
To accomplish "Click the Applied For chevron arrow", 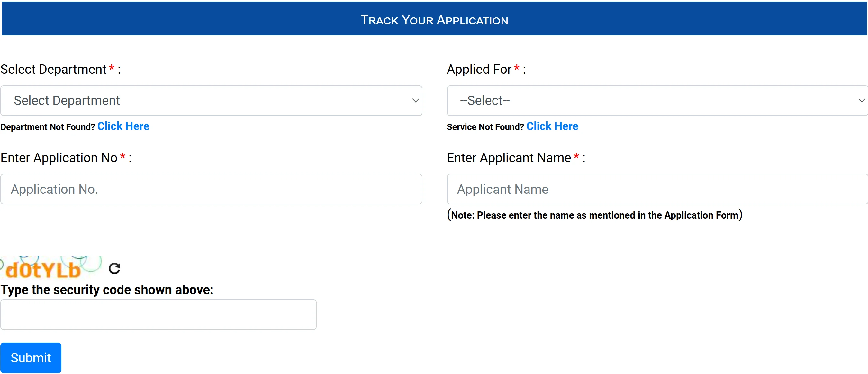I will point(861,100).
